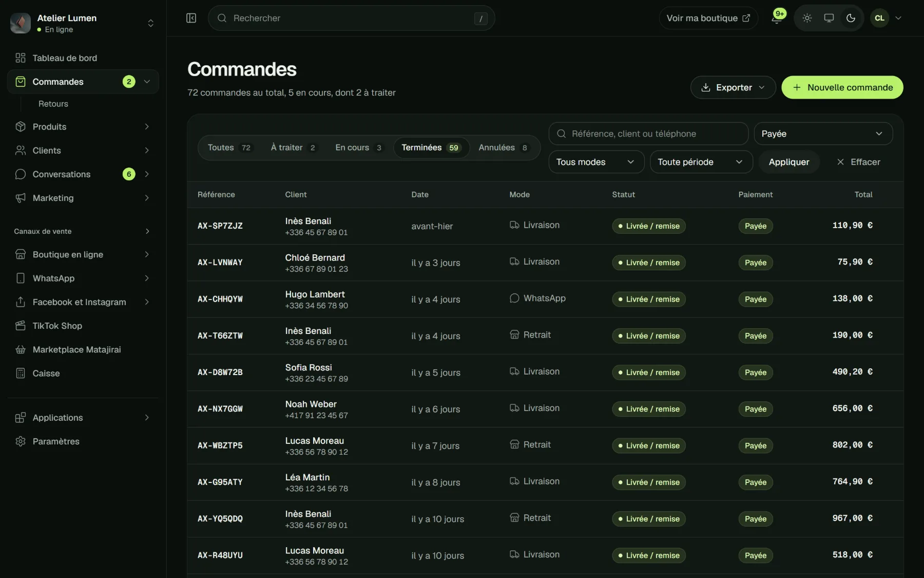The width and height of the screenshot is (924, 578).
Task: Open Caisse point of sale
Action: coord(83,373)
